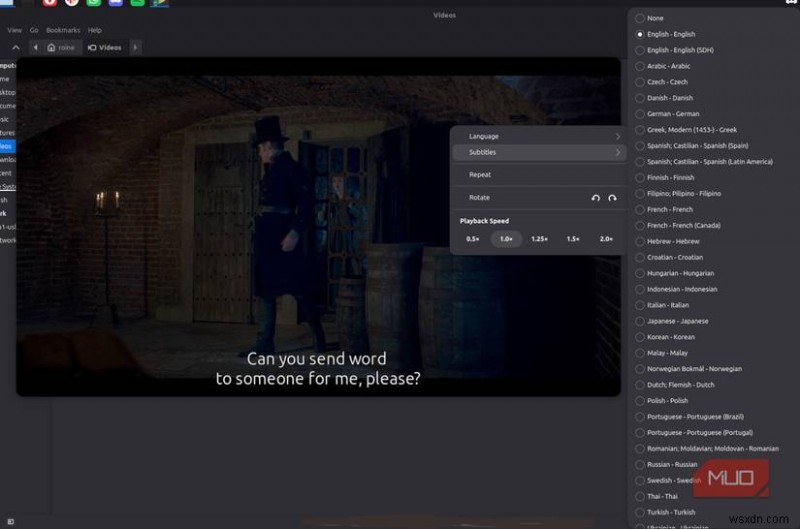Image resolution: width=800 pixels, height=529 pixels.
Task: Select Japanese - Japanese subtitles
Action: click(672, 321)
